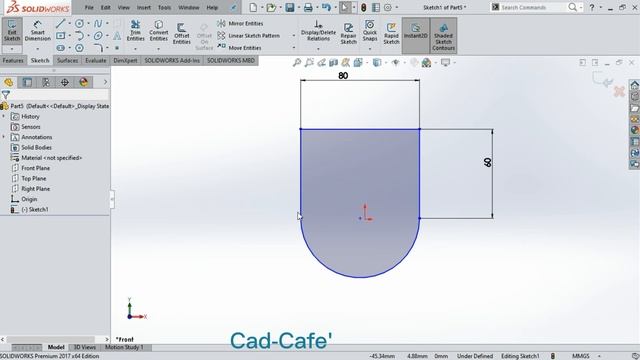Open the PropertyManager tab
Image resolution: width=640 pixels, height=360 pixels.
click(27, 82)
